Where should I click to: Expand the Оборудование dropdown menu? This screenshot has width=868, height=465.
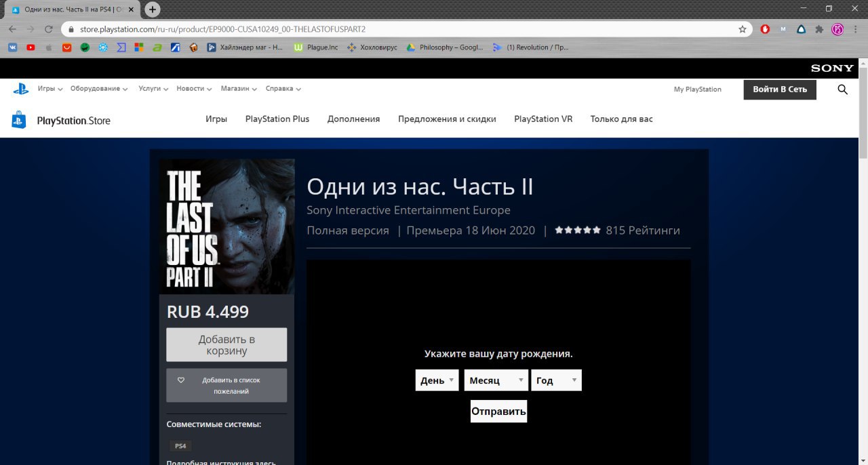tap(99, 89)
